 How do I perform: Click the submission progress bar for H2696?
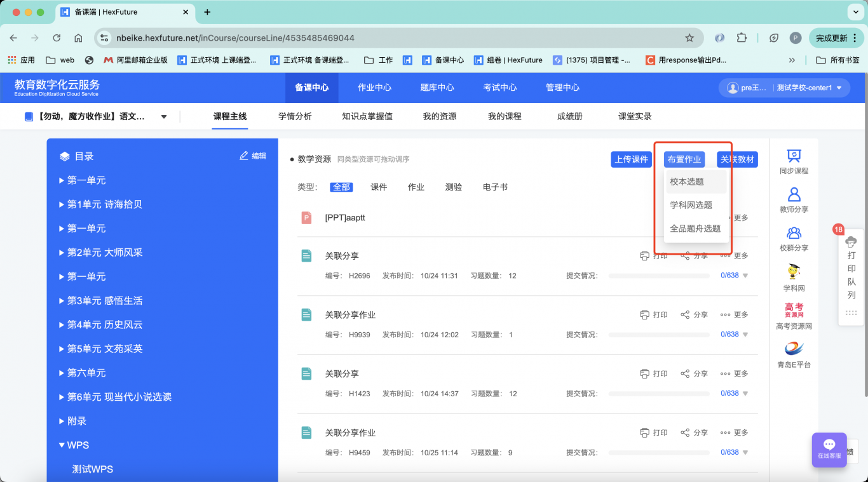[x=659, y=276]
